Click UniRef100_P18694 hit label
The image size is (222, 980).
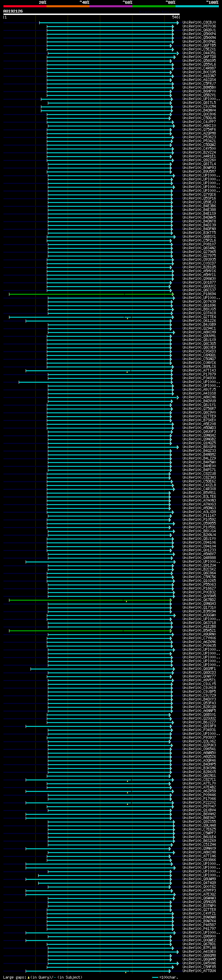coord(199,294)
